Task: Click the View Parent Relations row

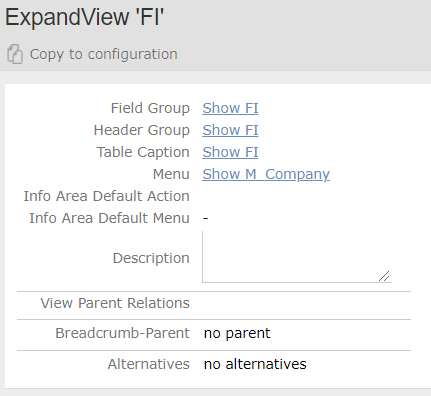Action: point(214,303)
